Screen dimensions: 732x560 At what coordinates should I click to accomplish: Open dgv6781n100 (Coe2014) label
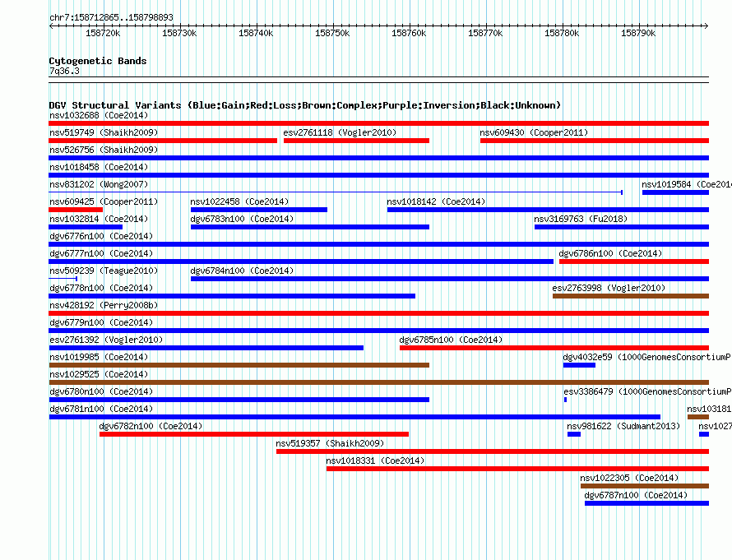(x=101, y=409)
